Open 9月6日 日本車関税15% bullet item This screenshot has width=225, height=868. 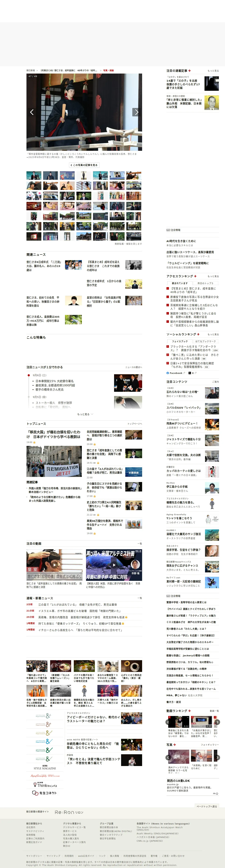[x=54, y=381]
